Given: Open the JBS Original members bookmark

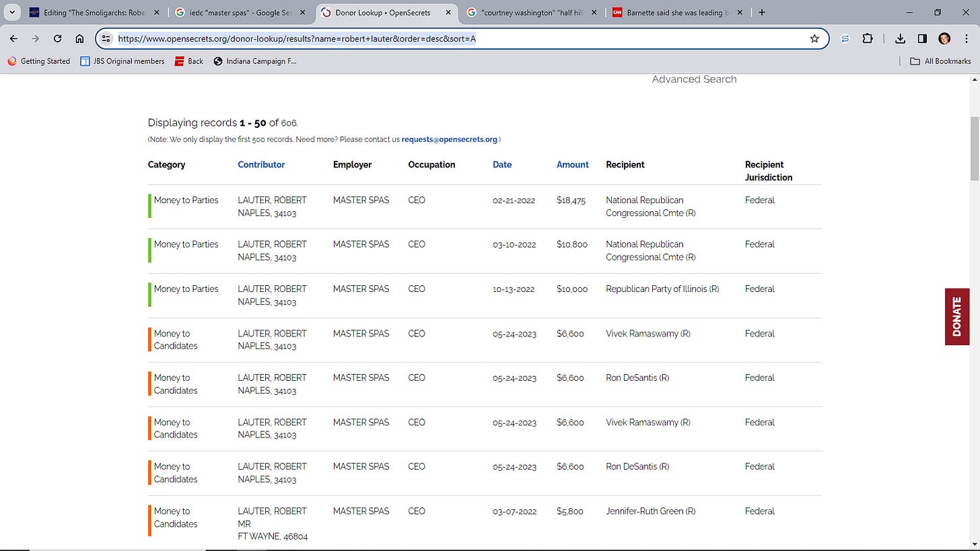Looking at the screenshot, I should click(x=123, y=61).
